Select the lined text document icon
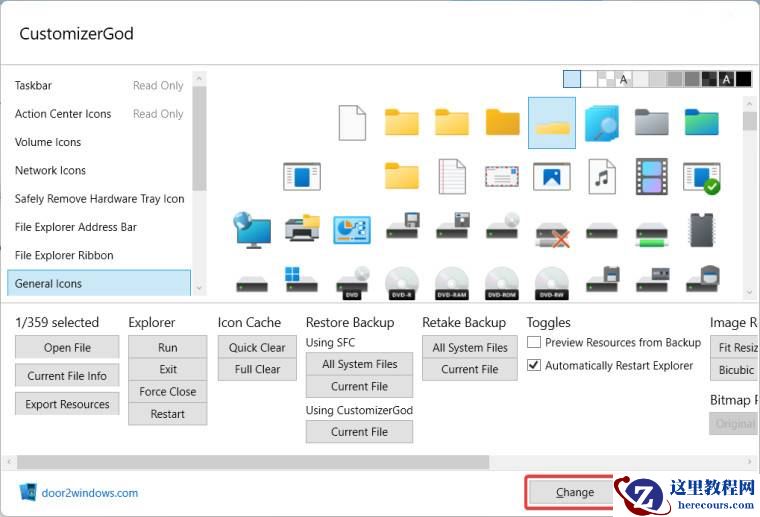 (452, 176)
